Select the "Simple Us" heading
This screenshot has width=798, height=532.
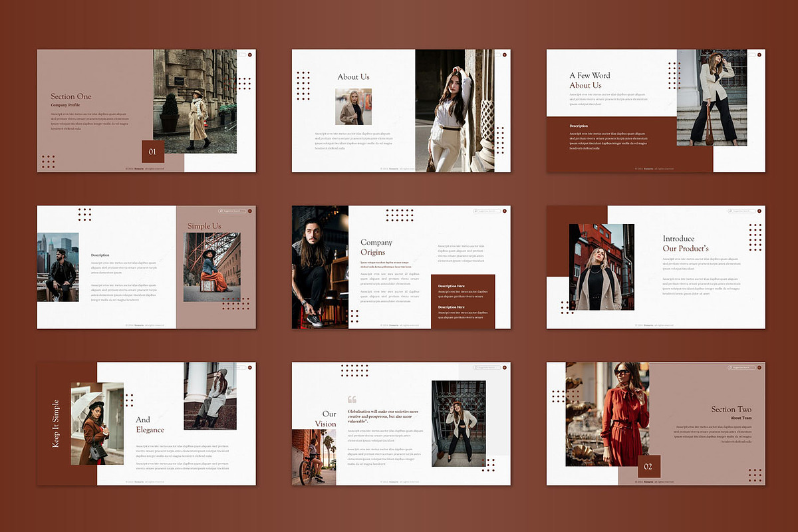click(204, 226)
